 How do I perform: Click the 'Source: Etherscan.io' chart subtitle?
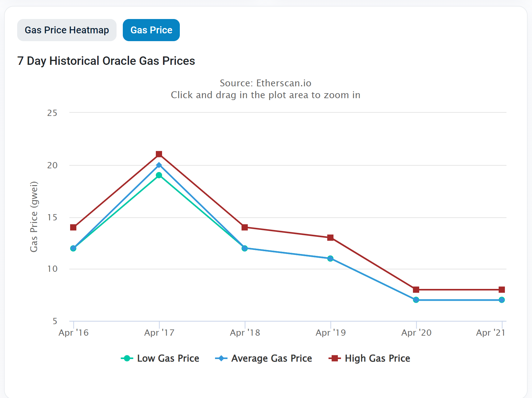[266, 83]
